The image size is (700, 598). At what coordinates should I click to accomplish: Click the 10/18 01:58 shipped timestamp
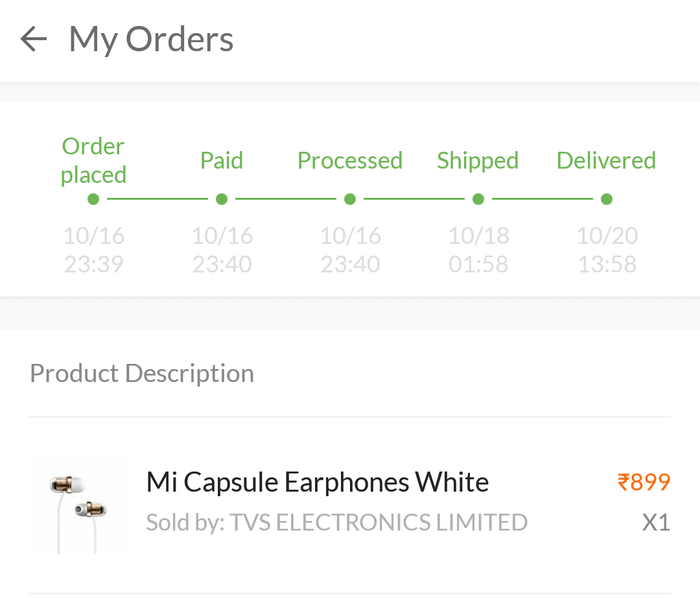pos(479,250)
